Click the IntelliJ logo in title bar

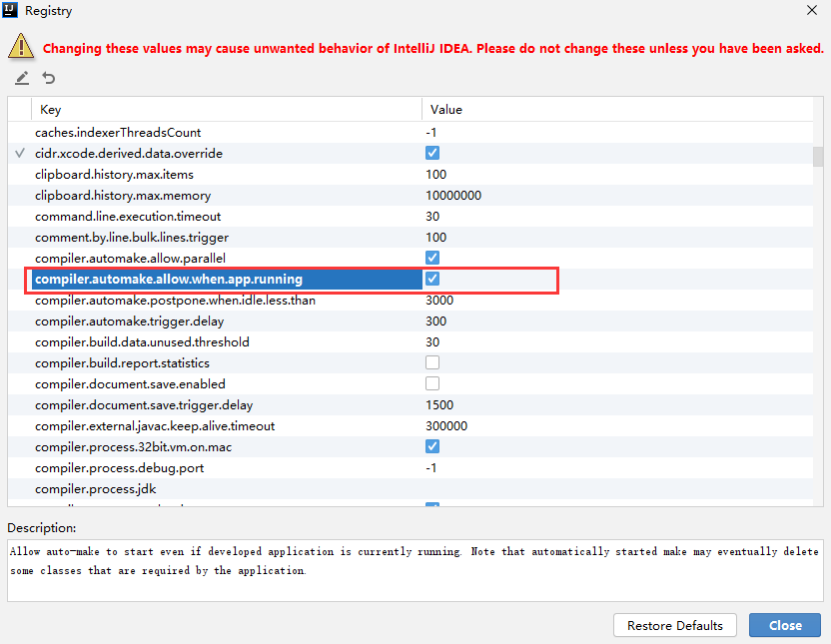coord(10,10)
